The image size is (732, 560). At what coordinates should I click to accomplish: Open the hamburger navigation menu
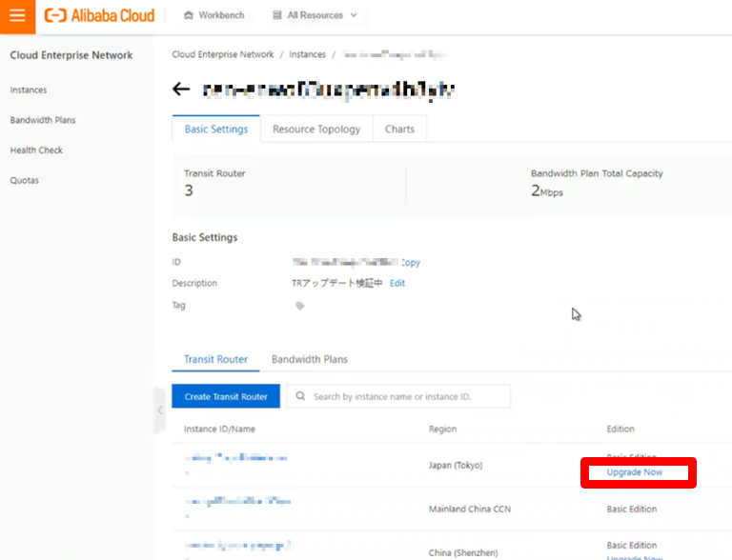tap(17, 15)
